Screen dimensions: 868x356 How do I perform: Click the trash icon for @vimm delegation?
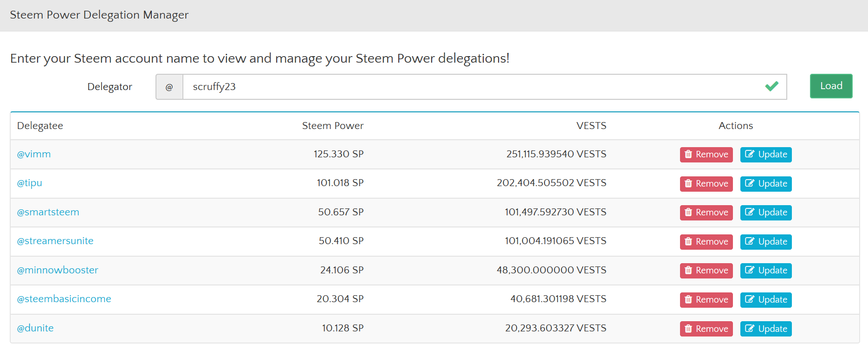[x=688, y=154]
